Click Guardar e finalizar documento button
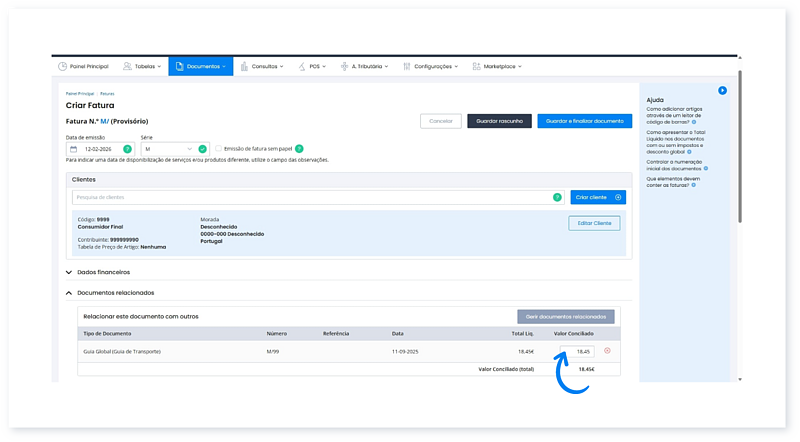This screenshot has width=800, height=442. point(584,121)
